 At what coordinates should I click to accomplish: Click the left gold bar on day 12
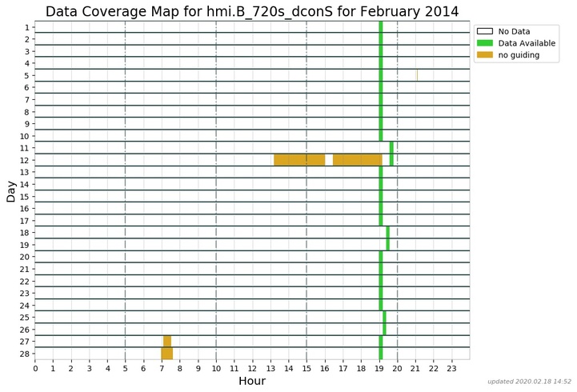tap(299, 160)
